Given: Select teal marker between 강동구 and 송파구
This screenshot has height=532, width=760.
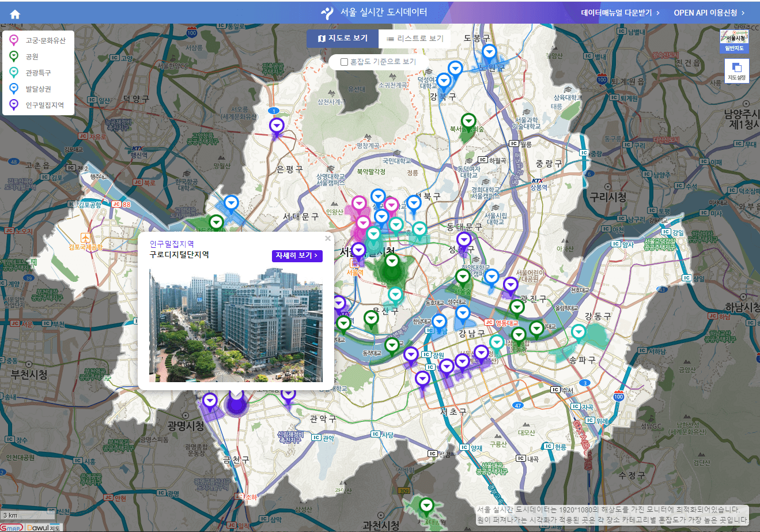Looking at the screenshot, I should click(578, 334).
